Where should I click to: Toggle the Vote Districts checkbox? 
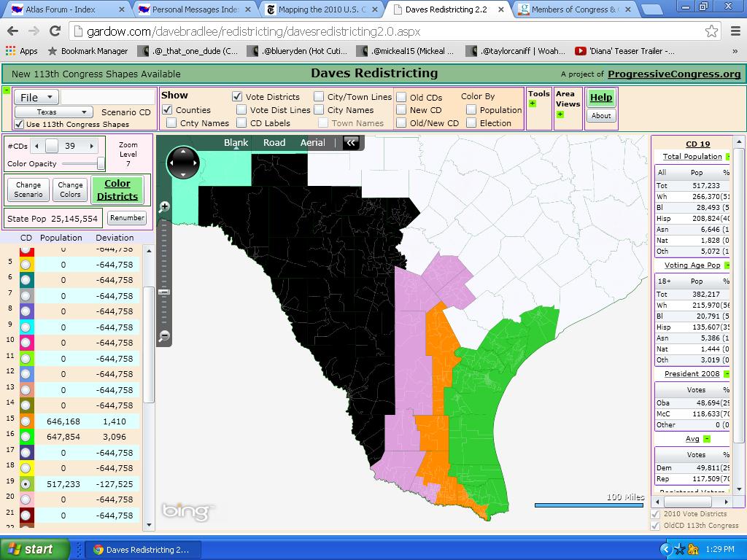pos(237,97)
